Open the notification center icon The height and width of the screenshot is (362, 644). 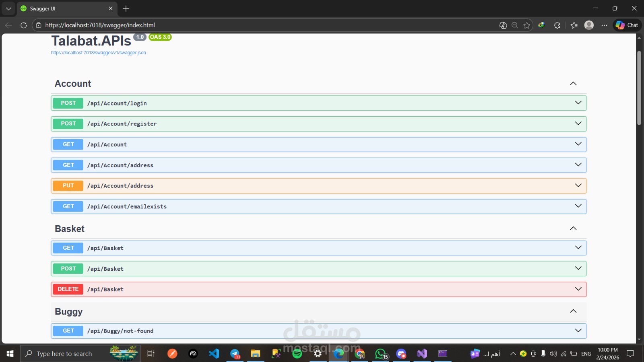pos(630,354)
